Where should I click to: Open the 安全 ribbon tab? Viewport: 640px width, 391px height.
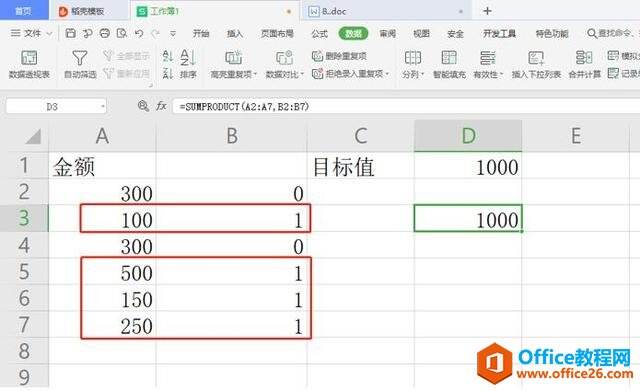[x=455, y=33]
